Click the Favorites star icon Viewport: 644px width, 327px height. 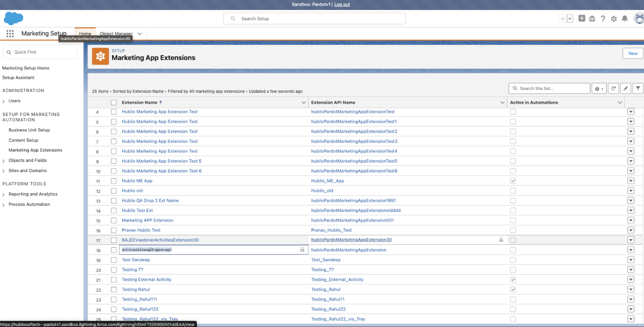tap(563, 18)
